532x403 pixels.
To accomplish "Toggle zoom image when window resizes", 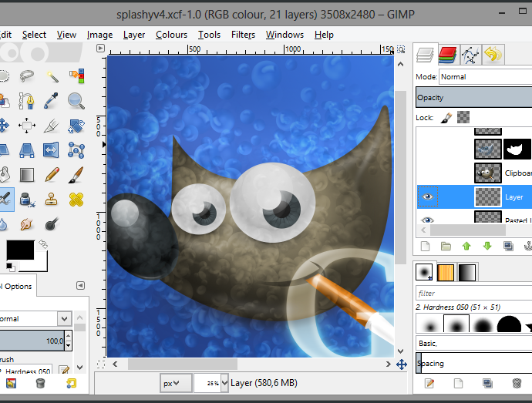I will pos(401,49).
